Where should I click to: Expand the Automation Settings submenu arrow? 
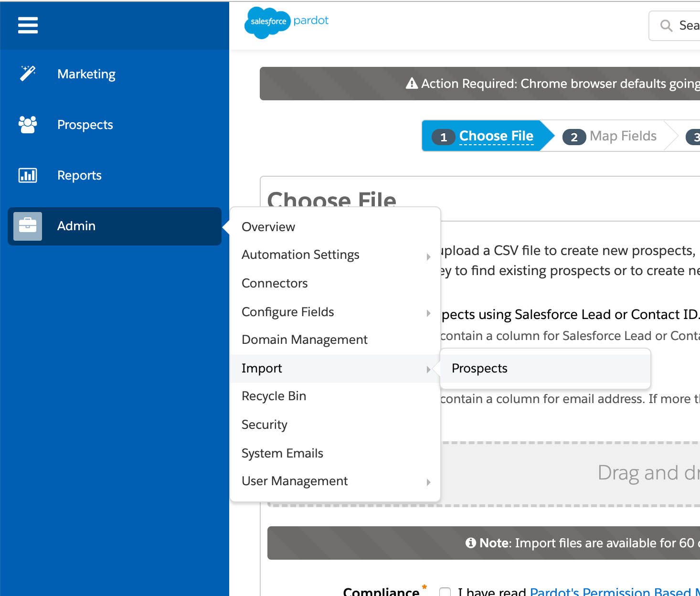pos(428,256)
